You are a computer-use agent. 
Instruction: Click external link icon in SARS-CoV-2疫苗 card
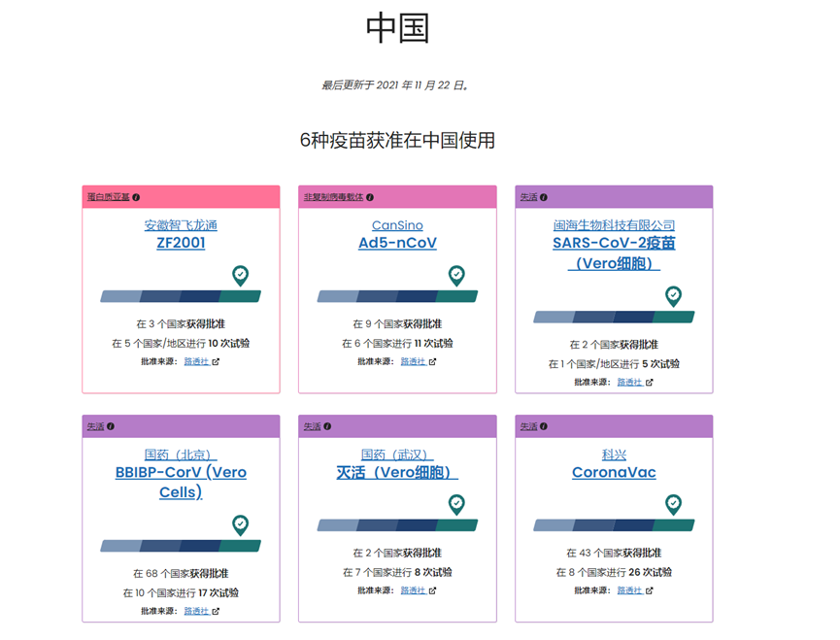[649, 382]
